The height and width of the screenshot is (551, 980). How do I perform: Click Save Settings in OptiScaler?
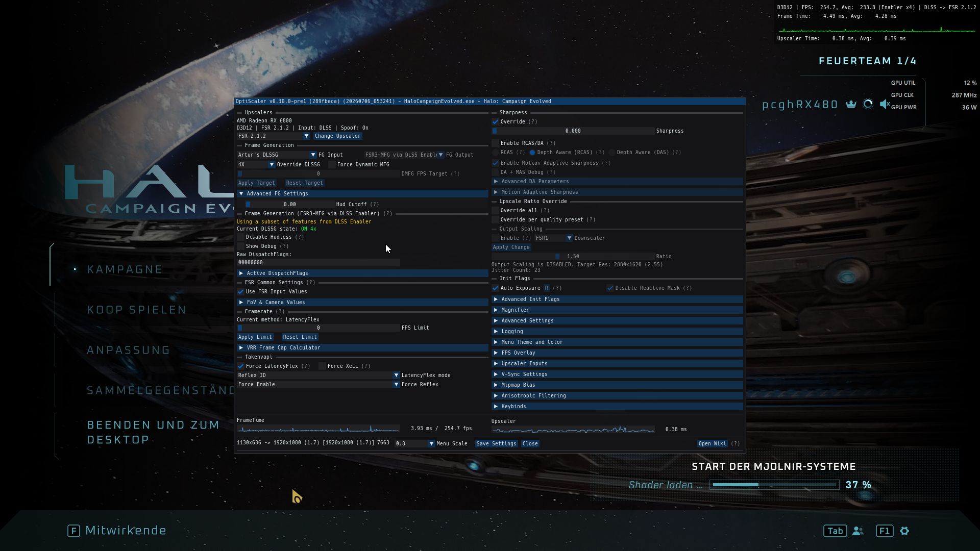pyautogui.click(x=496, y=444)
